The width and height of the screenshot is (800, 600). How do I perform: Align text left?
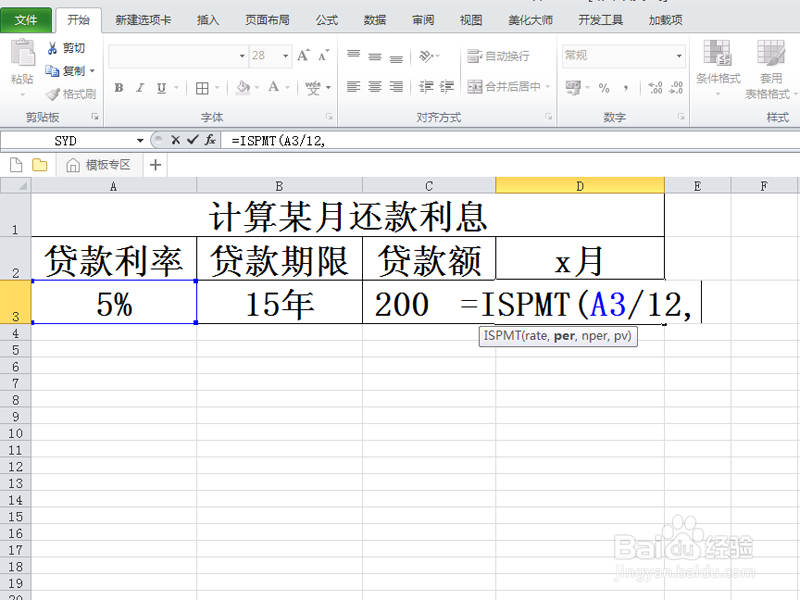(354, 87)
